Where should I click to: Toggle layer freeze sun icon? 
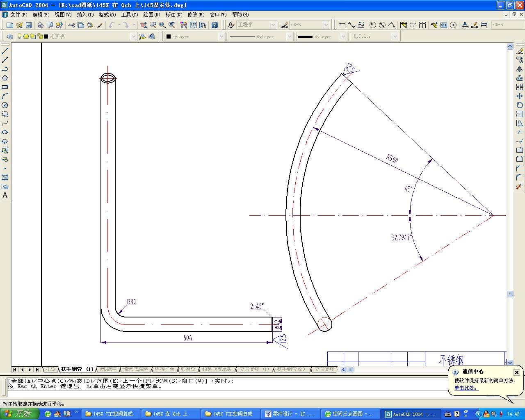26,37
